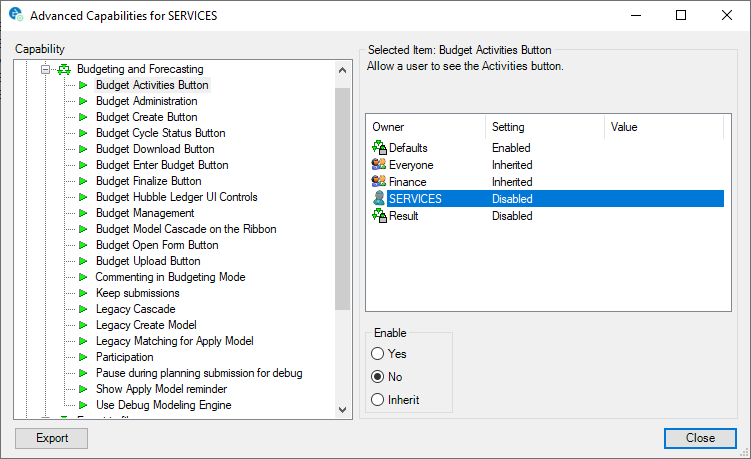Viewport: 751px width, 459px height.
Task: Select Use Debug Modeling Engine item
Action: tap(163, 405)
